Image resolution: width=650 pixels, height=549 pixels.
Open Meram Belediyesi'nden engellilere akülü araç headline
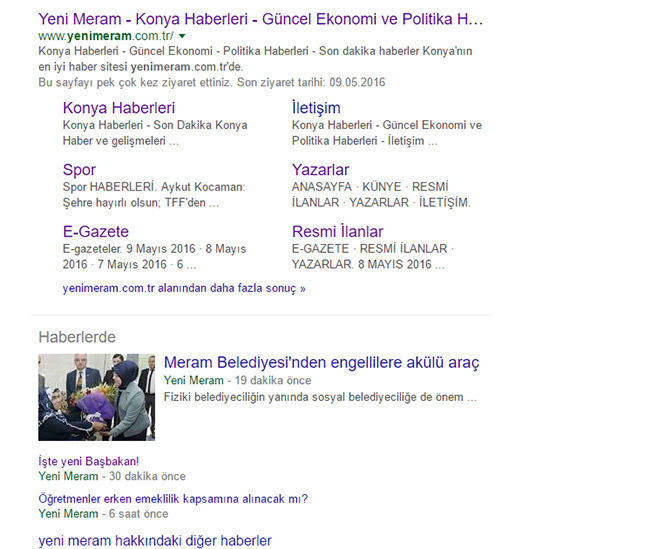(322, 362)
